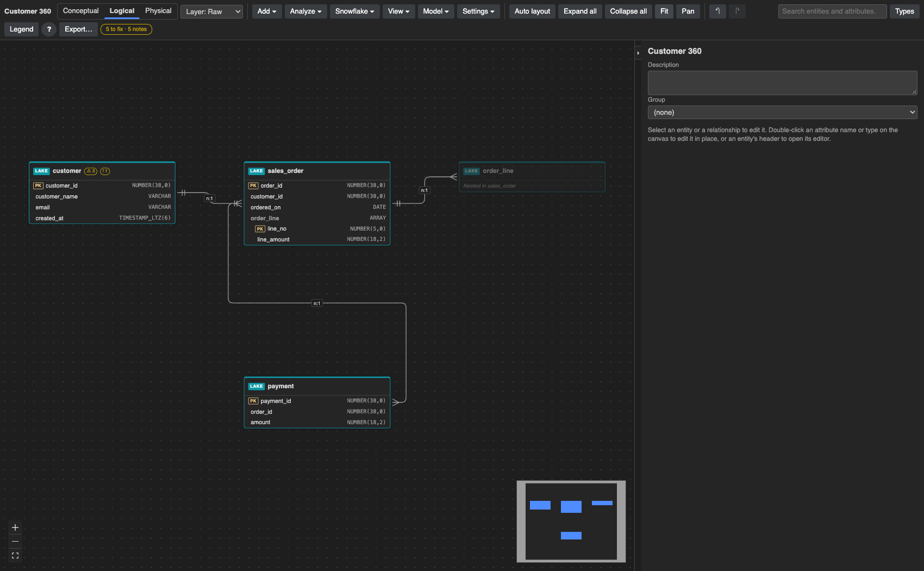Open the View dropdown menu
The height and width of the screenshot is (571, 924).
[399, 11]
